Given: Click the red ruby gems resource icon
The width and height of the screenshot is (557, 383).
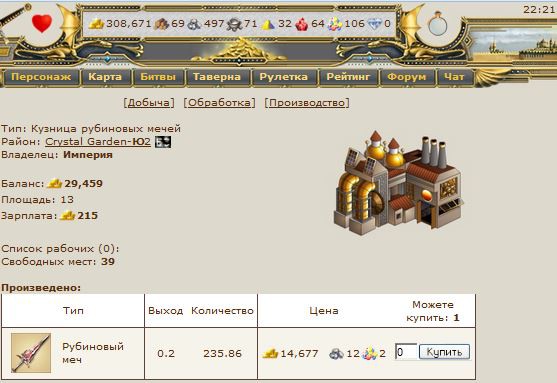Looking at the screenshot, I should pos(302,24).
